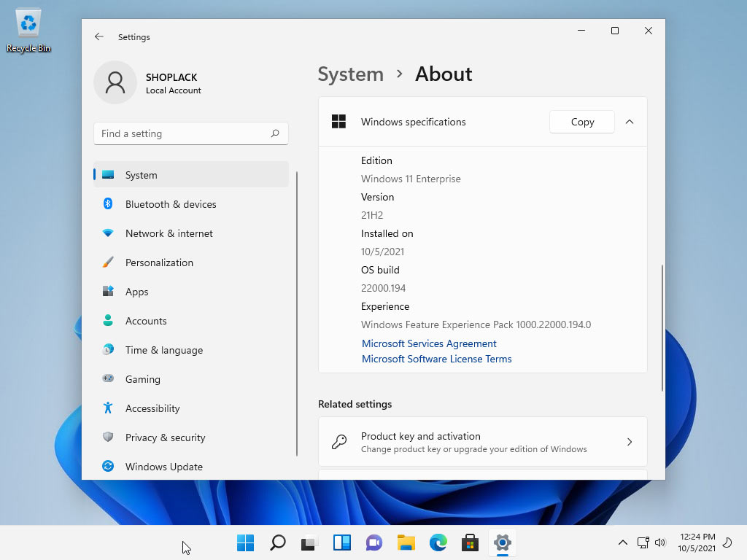Launch Chat from the taskbar

tap(374, 542)
